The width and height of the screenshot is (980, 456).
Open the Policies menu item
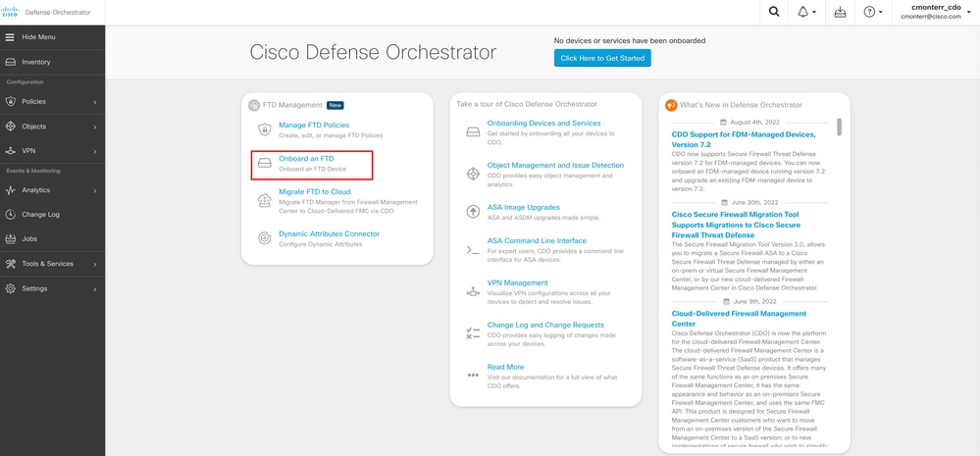click(x=53, y=101)
